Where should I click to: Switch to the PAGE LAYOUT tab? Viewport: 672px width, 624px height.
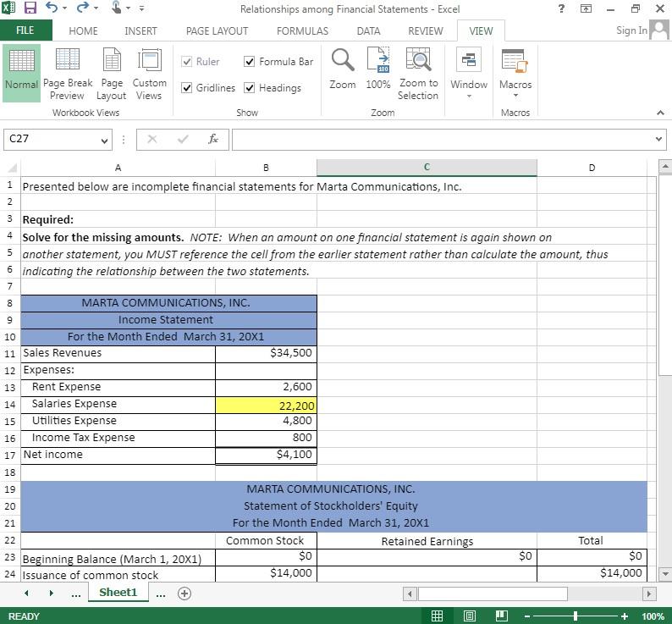217,30
